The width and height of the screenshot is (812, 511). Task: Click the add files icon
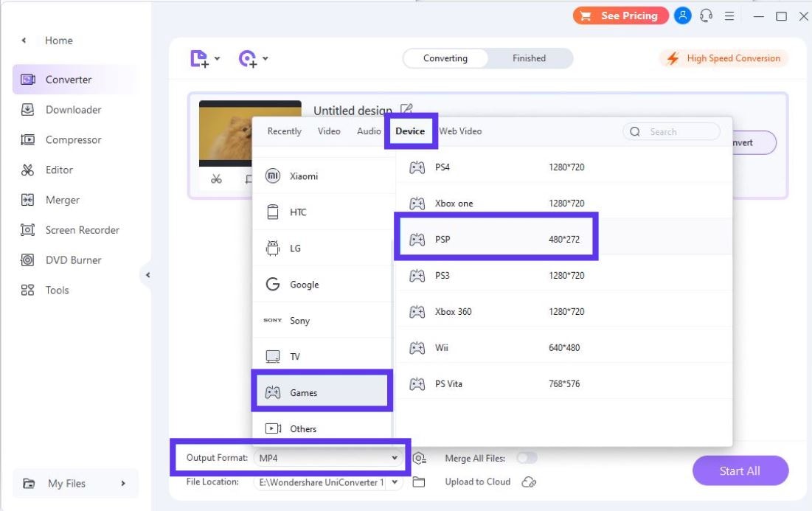(199, 58)
